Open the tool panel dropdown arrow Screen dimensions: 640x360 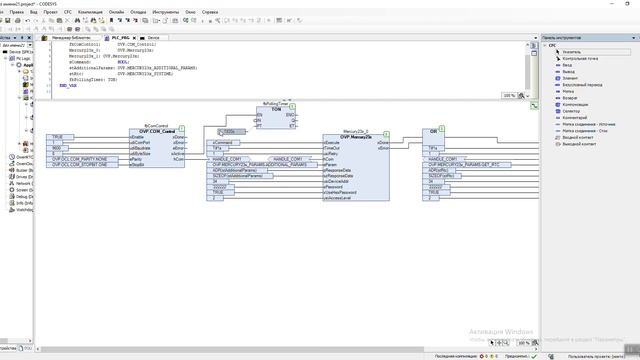pos(634,38)
